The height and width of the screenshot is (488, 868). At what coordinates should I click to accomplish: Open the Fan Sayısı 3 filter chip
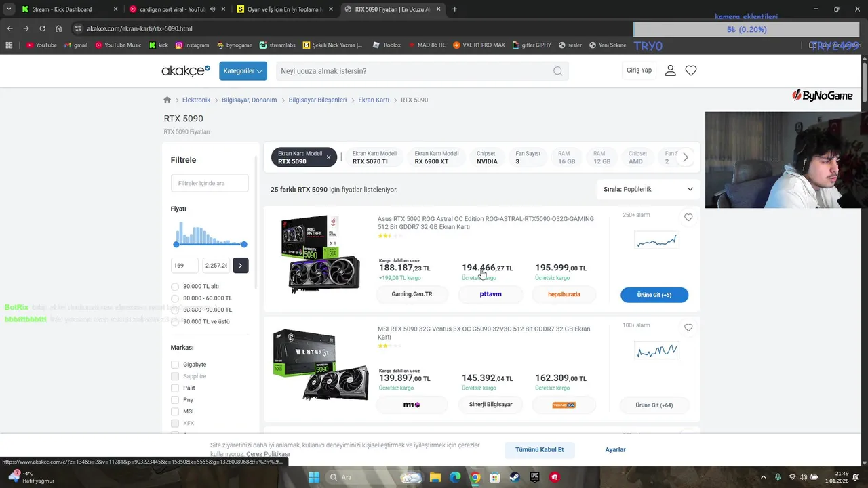point(528,157)
